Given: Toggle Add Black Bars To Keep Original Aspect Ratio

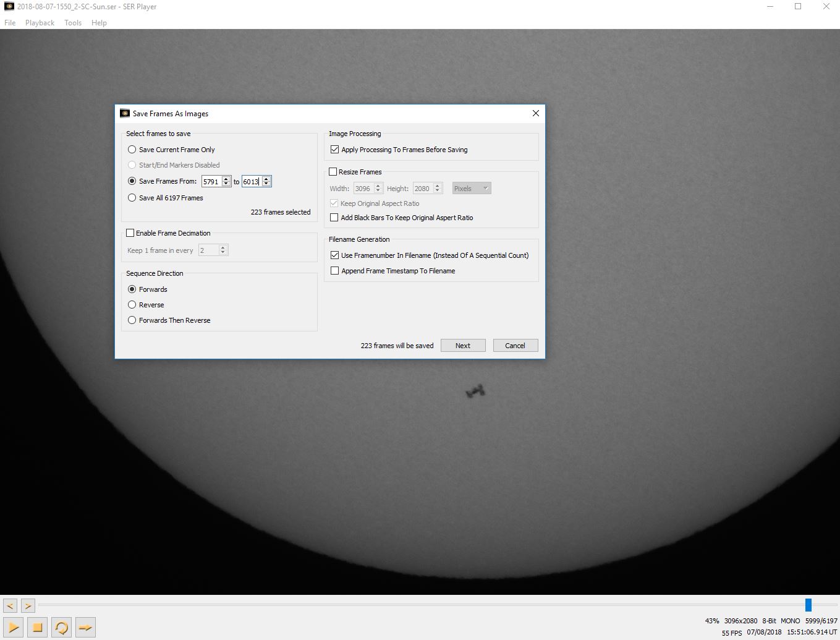Looking at the screenshot, I should click(x=401, y=218).
